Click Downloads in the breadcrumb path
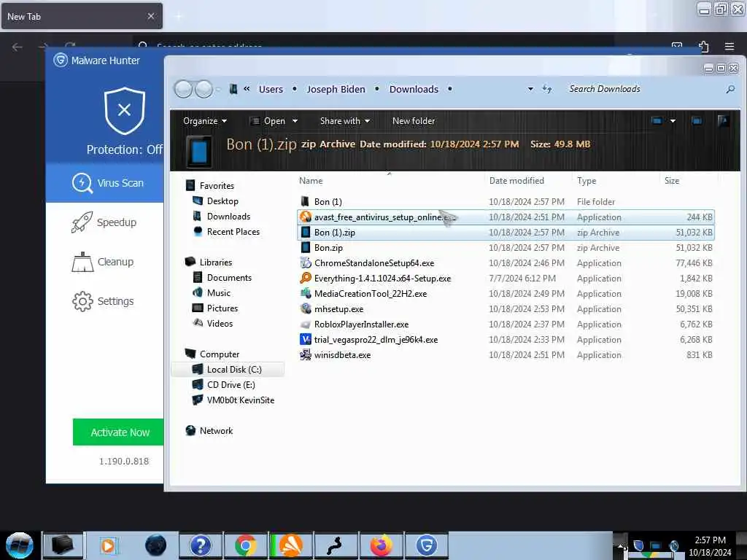The width and height of the screenshot is (747, 560). (414, 89)
